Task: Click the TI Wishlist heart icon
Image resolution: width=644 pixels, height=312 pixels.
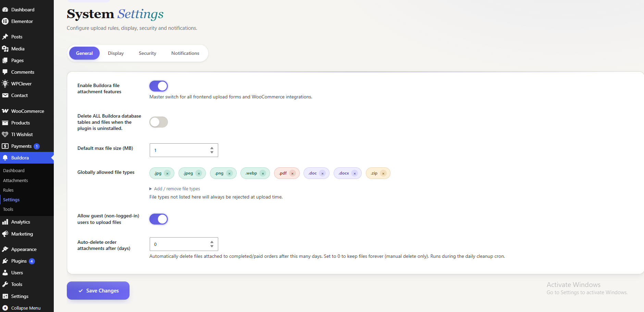Action: (5, 134)
